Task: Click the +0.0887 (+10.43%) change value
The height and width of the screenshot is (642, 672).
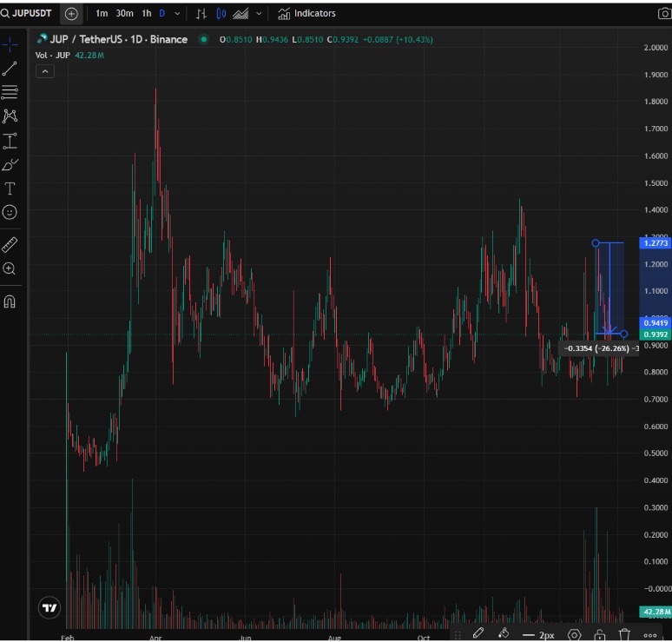Action: click(x=398, y=39)
